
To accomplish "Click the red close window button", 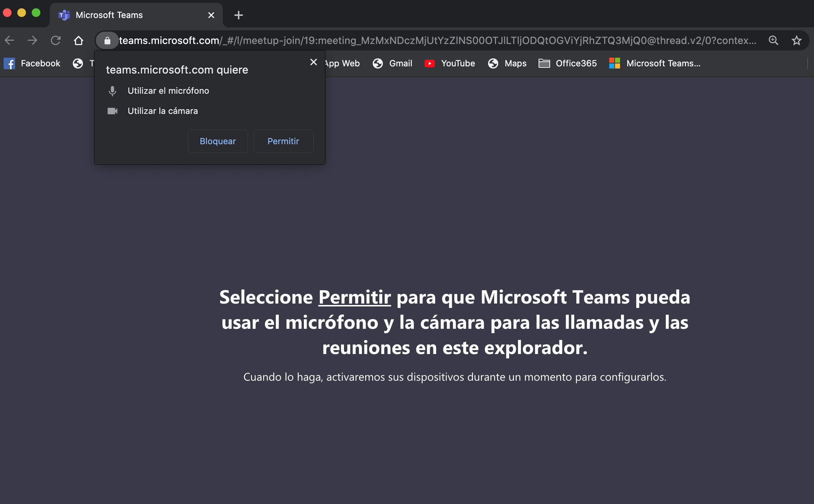I will tap(7, 13).
